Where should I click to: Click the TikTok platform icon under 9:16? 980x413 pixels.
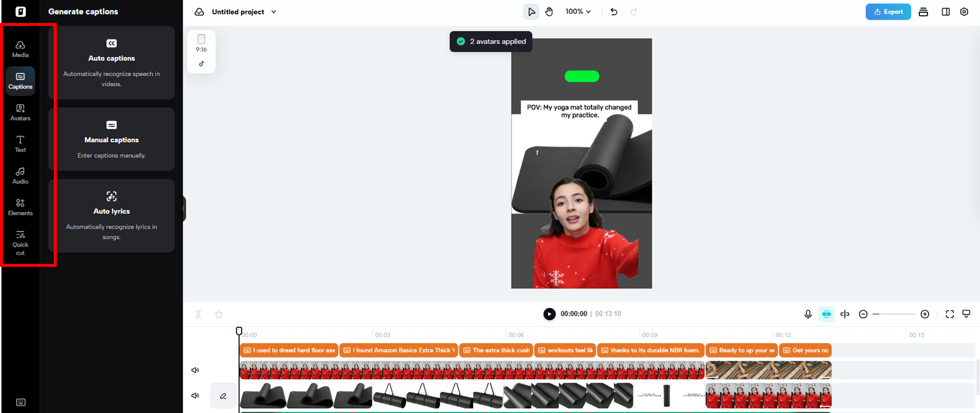click(x=202, y=64)
